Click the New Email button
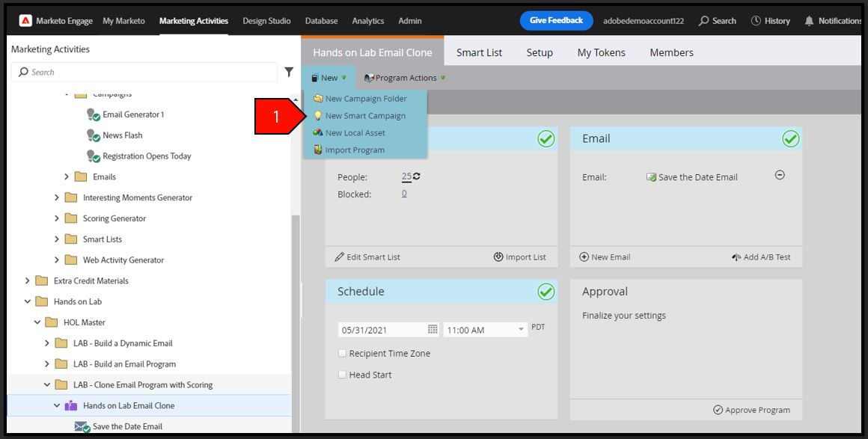This screenshot has height=439, width=868. point(605,257)
